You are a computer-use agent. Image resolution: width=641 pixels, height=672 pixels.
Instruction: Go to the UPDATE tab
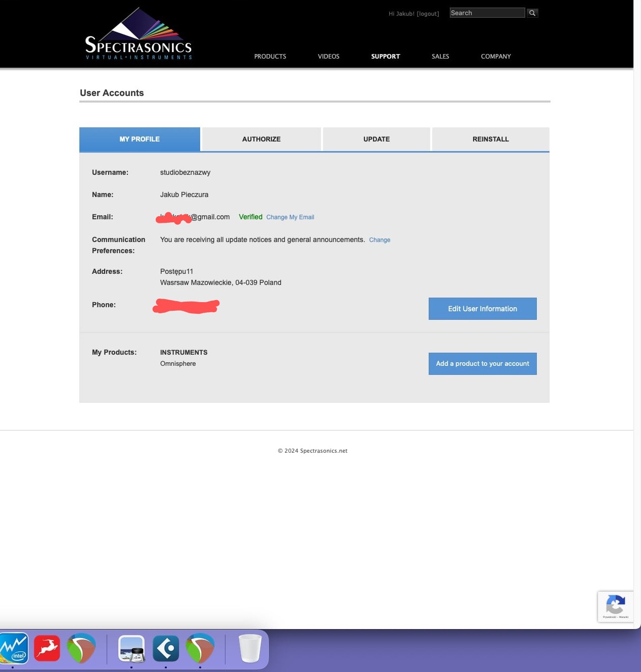(x=377, y=139)
